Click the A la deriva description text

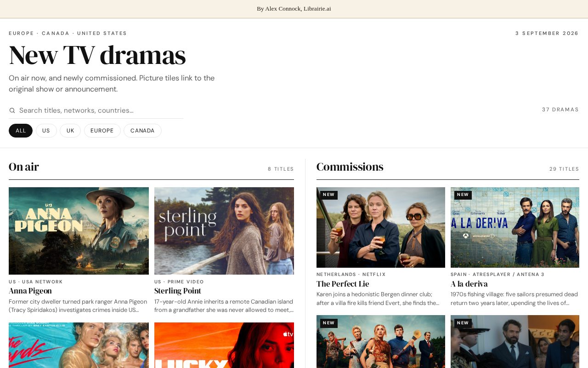(x=514, y=299)
